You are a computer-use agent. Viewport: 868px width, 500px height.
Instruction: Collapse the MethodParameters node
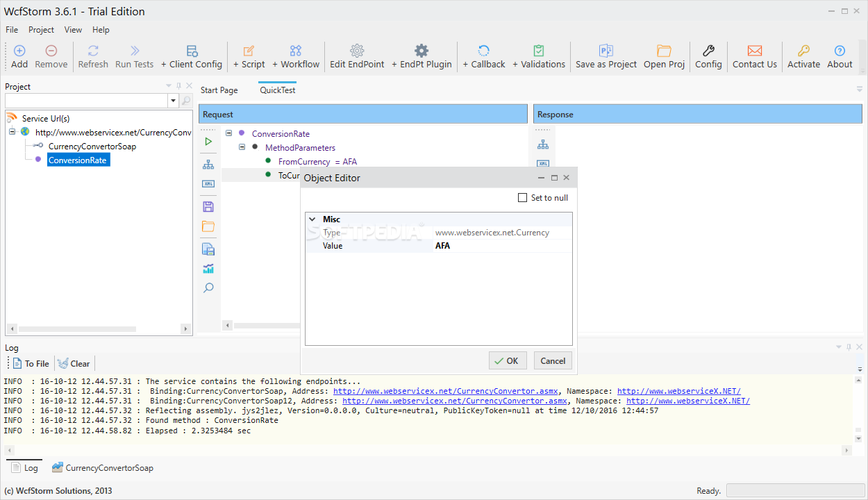point(242,147)
